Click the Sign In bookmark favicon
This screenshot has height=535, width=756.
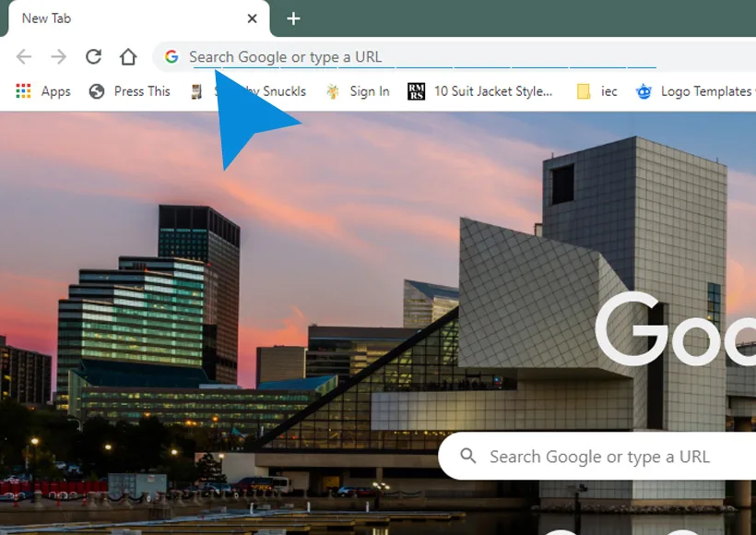333,91
